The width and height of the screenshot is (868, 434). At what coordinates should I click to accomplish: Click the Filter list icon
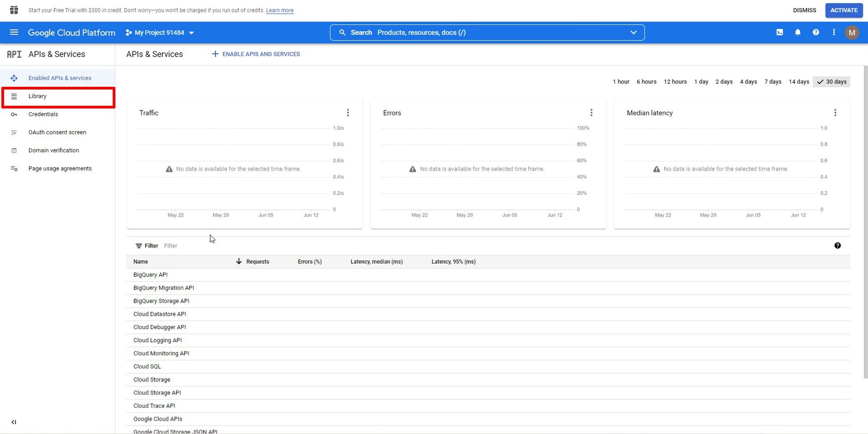point(138,246)
